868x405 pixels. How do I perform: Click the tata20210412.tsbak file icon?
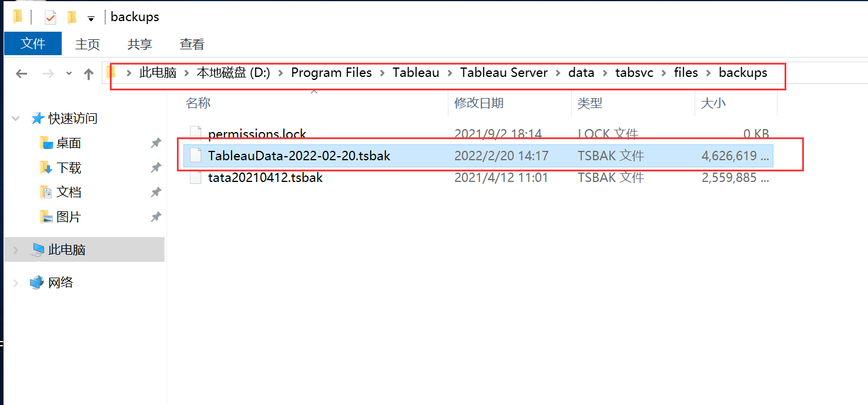click(x=196, y=177)
